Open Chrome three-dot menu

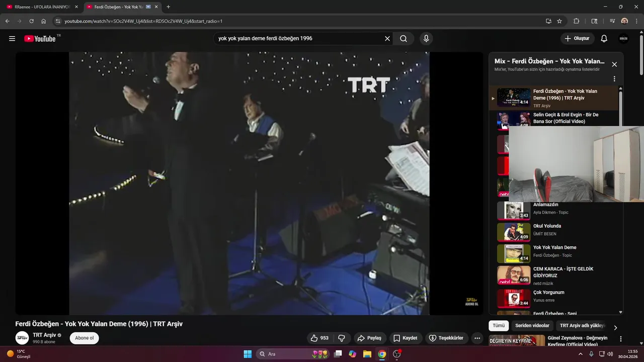pos(636,21)
